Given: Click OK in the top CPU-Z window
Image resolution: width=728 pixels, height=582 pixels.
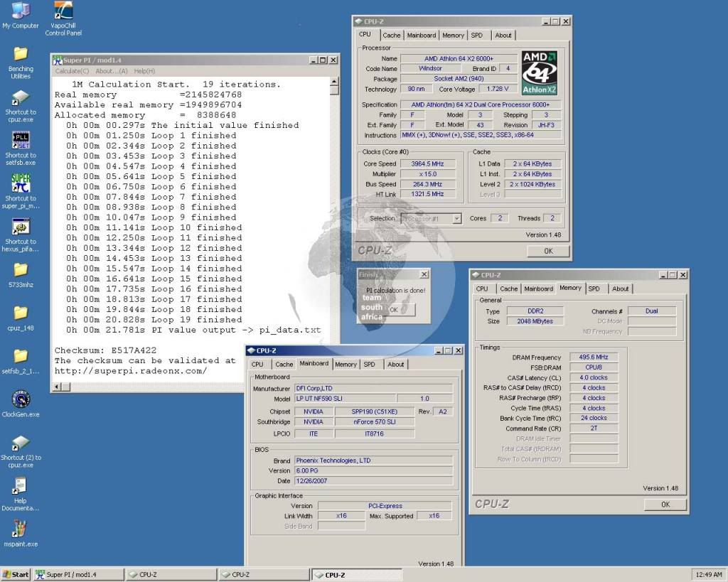Looking at the screenshot, I should point(548,251).
